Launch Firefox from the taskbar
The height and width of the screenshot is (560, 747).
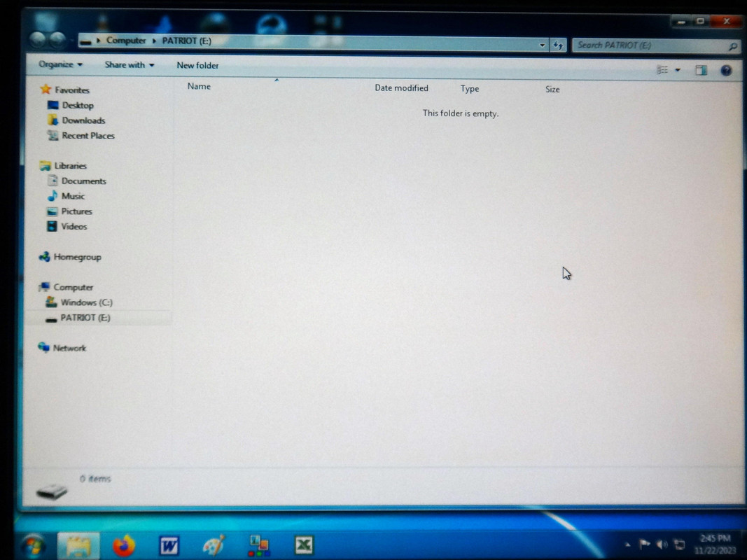(124, 546)
